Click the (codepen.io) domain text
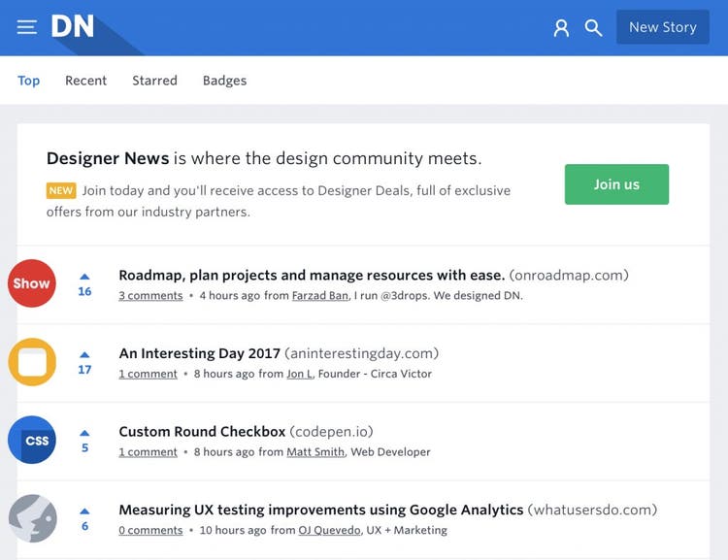The height and width of the screenshot is (560, 728). click(x=332, y=431)
